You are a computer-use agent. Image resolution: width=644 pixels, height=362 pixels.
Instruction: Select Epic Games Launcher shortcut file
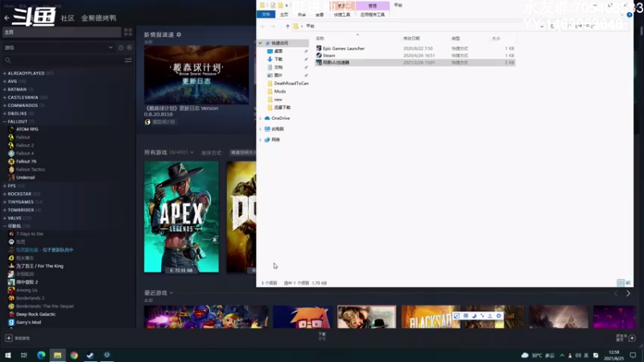(x=344, y=48)
